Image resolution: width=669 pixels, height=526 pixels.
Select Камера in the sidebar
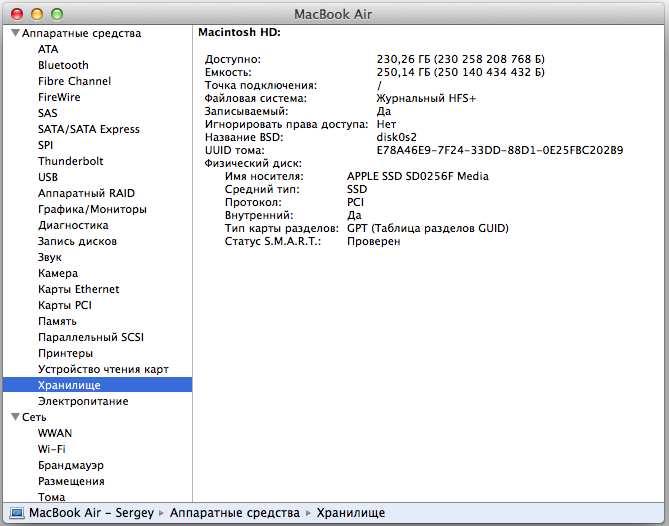58,273
